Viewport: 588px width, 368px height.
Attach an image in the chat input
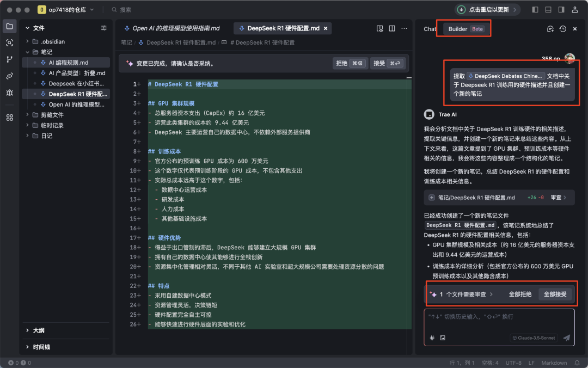click(x=443, y=338)
